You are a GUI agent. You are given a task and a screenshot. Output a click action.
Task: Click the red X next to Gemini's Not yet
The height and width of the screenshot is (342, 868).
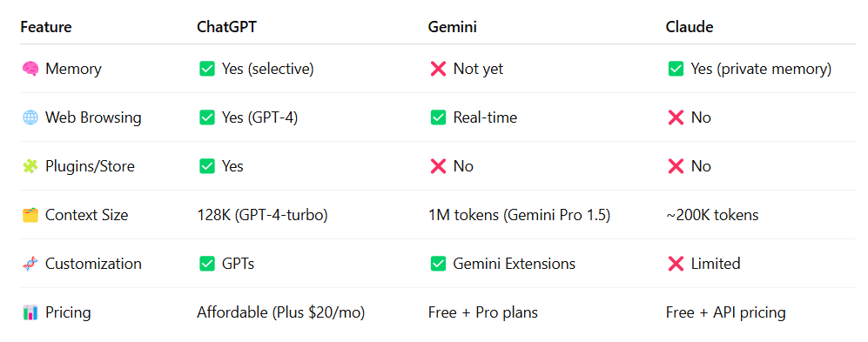coord(438,69)
